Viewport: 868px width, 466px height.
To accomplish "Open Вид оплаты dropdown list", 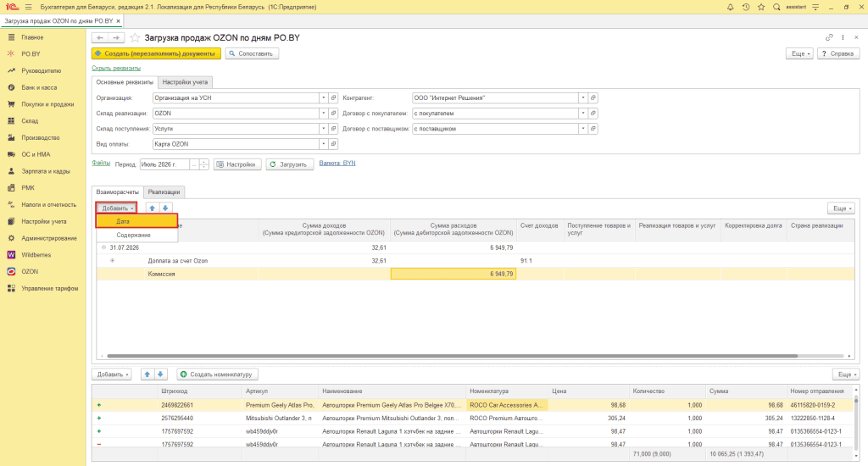I will pyautogui.click(x=323, y=144).
